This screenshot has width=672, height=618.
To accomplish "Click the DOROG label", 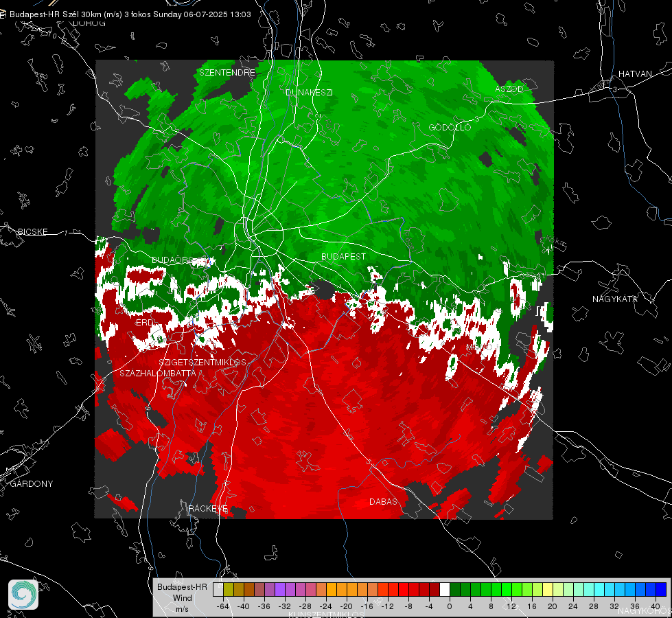I will coord(89,23).
